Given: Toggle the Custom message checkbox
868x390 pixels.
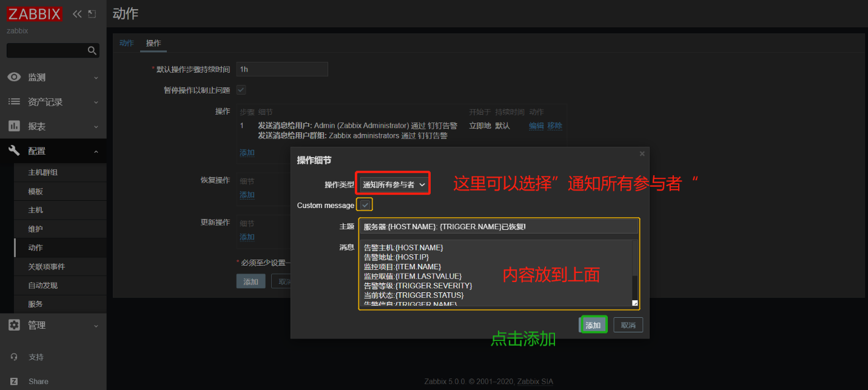Looking at the screenshot, I should 365,205.
